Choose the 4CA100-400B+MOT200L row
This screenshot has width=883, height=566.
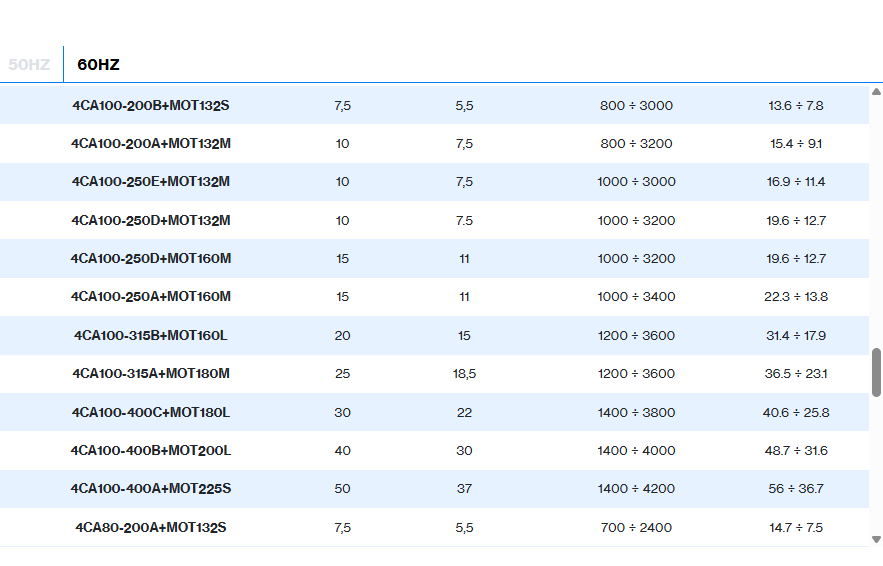pos(151,451)
